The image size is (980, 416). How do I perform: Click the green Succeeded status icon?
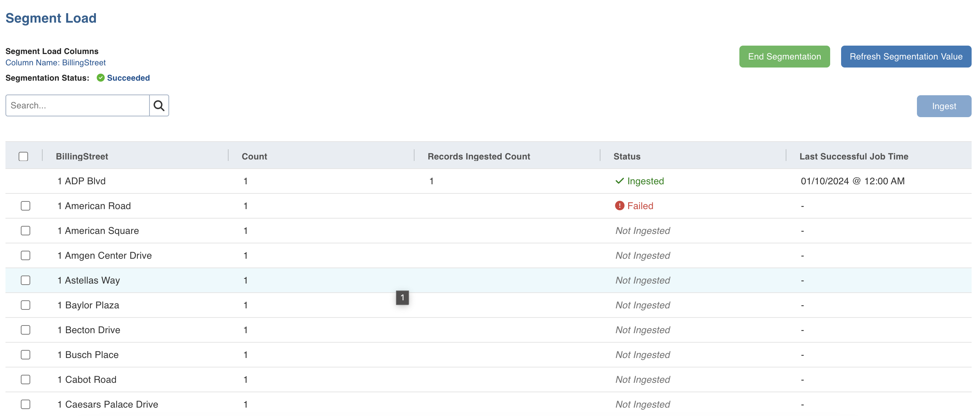[x=100, y=78]
